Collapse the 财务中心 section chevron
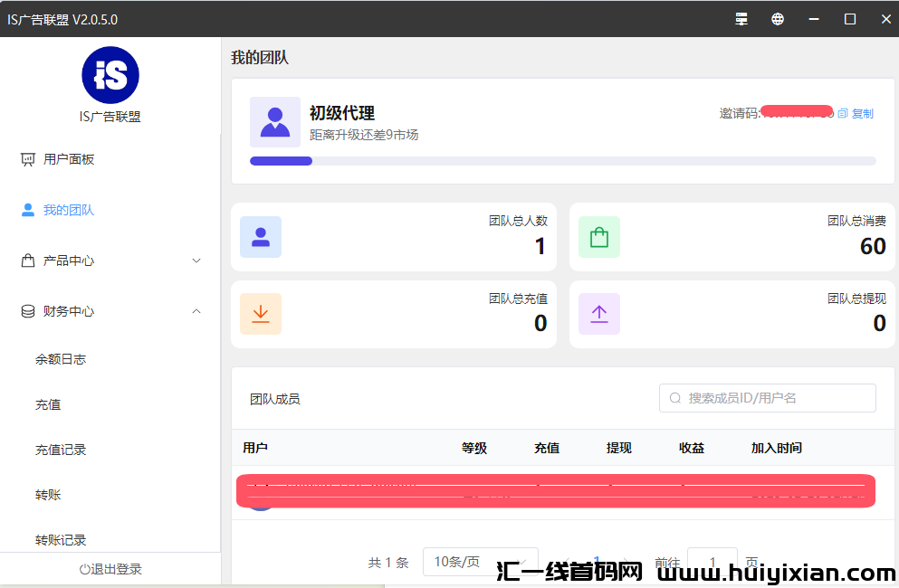Viewport: 899px width, 588px height. pyautogui.click(x=196, y=310)
